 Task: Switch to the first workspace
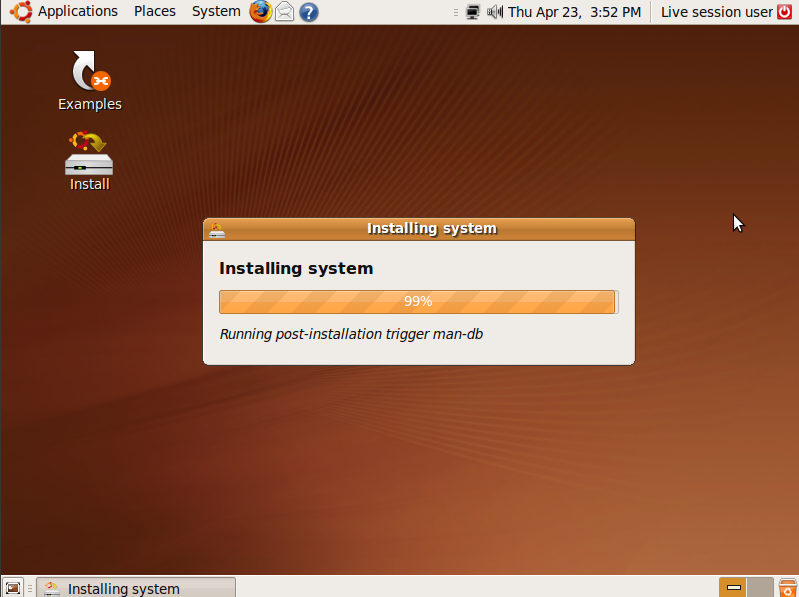[733, 587]
